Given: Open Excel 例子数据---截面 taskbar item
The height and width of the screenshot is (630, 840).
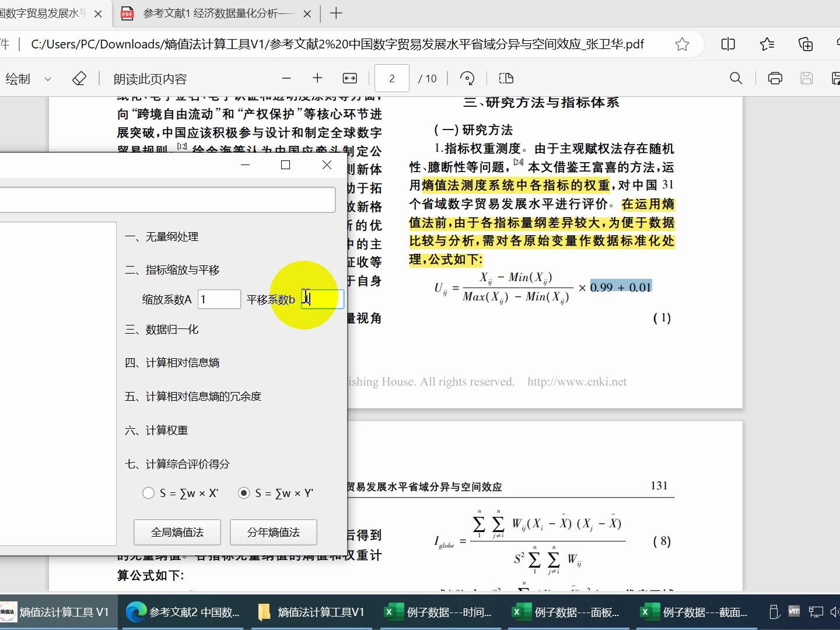Looking at the screenshot, I should click(x=695, y=612).
